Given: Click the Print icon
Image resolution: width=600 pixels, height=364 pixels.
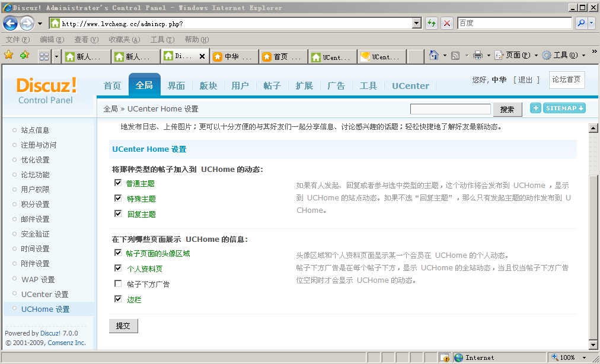Looking at the screenshot, I should [x=477, y=56].
